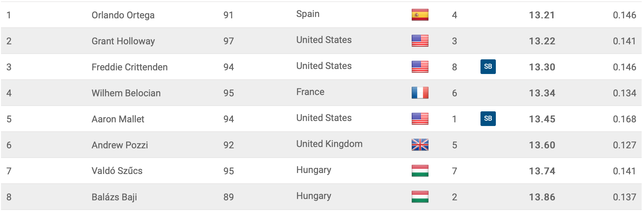Click the France flag icon

click(x=420, y=93)
